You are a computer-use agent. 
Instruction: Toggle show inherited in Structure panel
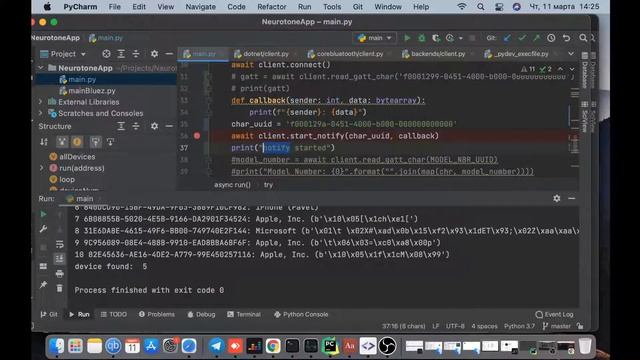[x=62, y=142]
